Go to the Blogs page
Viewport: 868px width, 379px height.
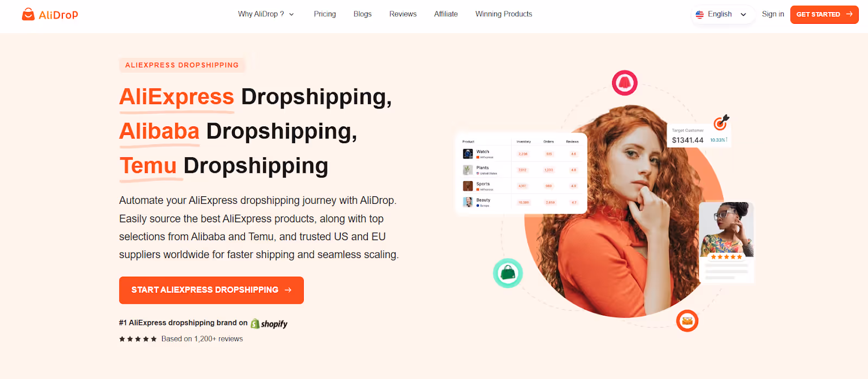coord(362,14)
